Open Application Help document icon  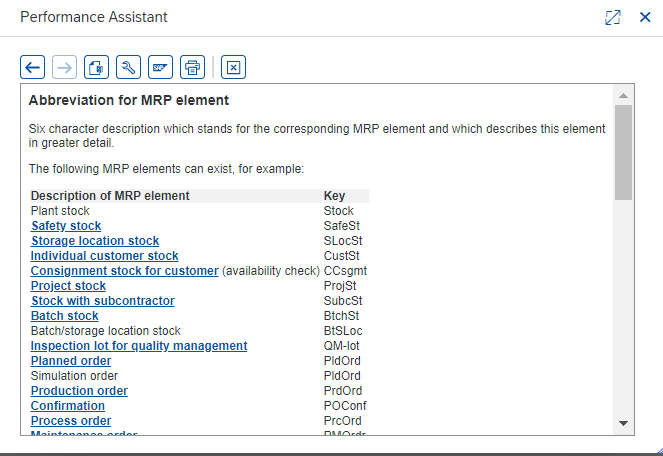click(96, 67)
